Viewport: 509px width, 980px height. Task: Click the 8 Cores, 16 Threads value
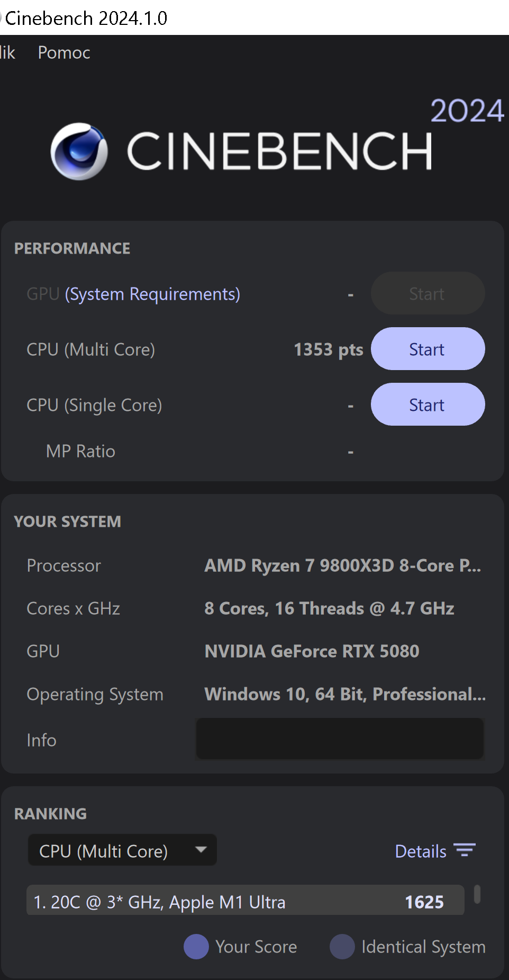point(329,608)
